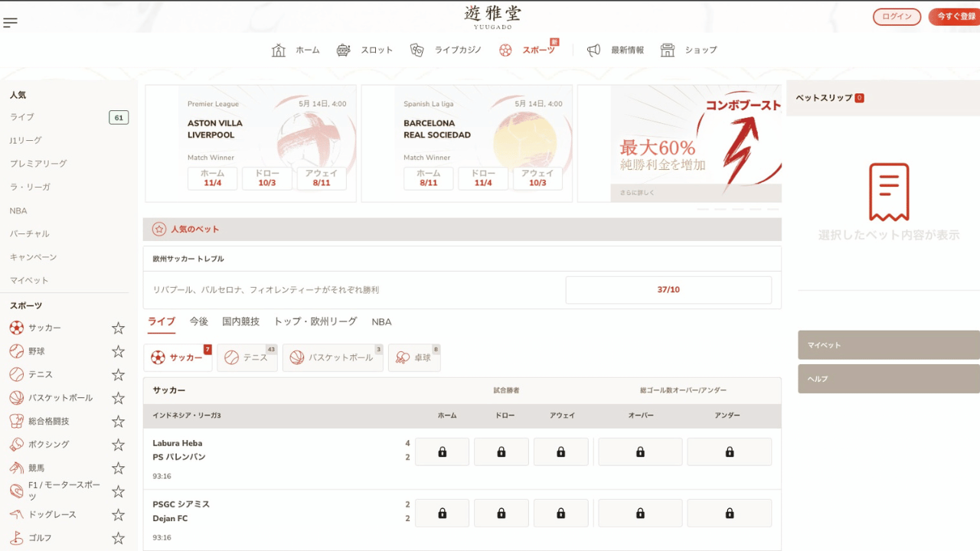Select テニス live sport filter chip

[247, 357]
